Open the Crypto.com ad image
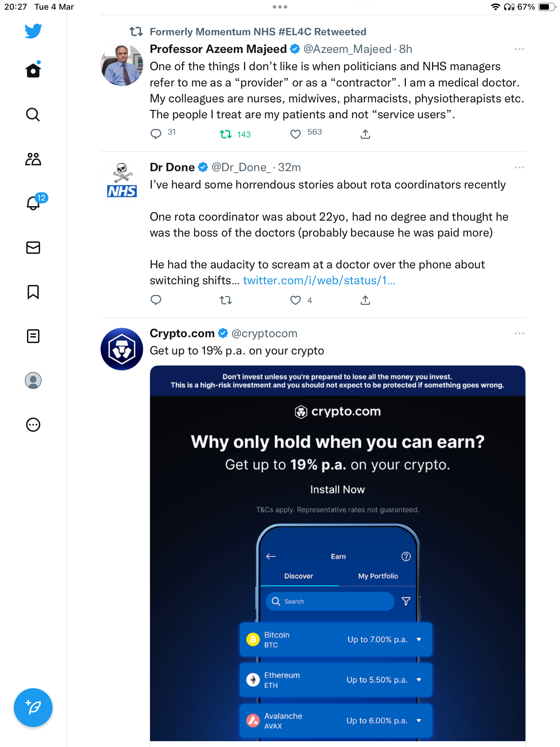Screen dimensions: 560x747 click(338, 553)
